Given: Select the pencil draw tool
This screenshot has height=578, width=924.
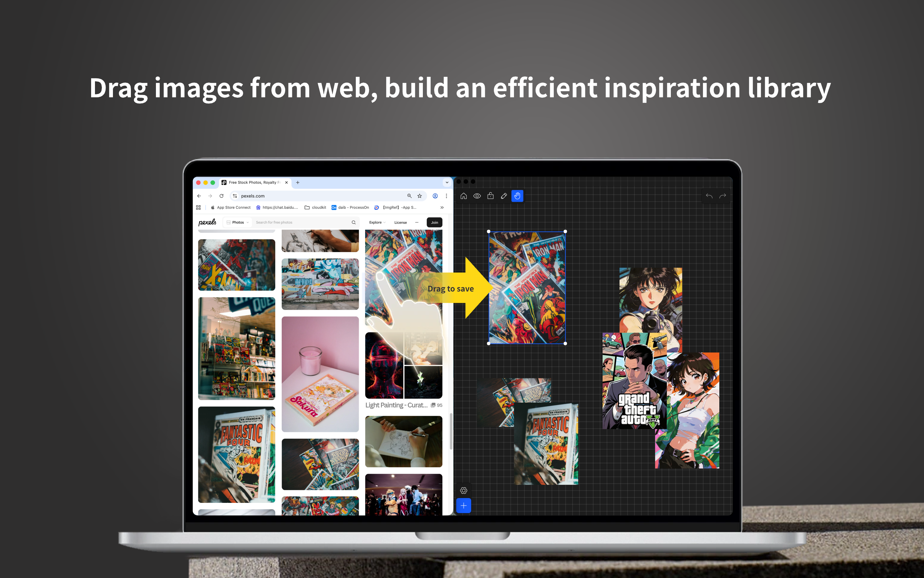Looking at the screenshot, I should [x=504, y=196].
